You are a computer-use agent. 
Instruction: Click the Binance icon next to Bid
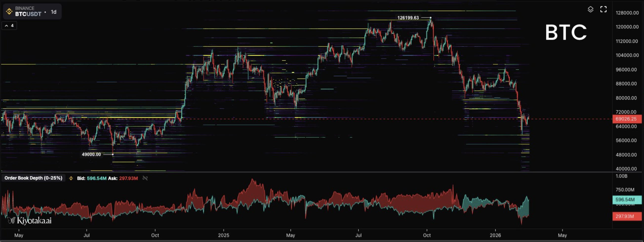(x=71, y=178)
